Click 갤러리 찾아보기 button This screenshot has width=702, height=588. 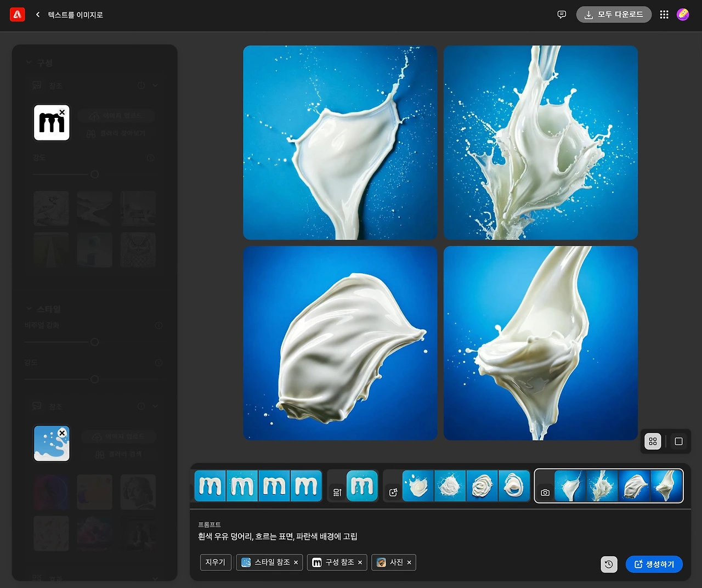click(116, 133)
